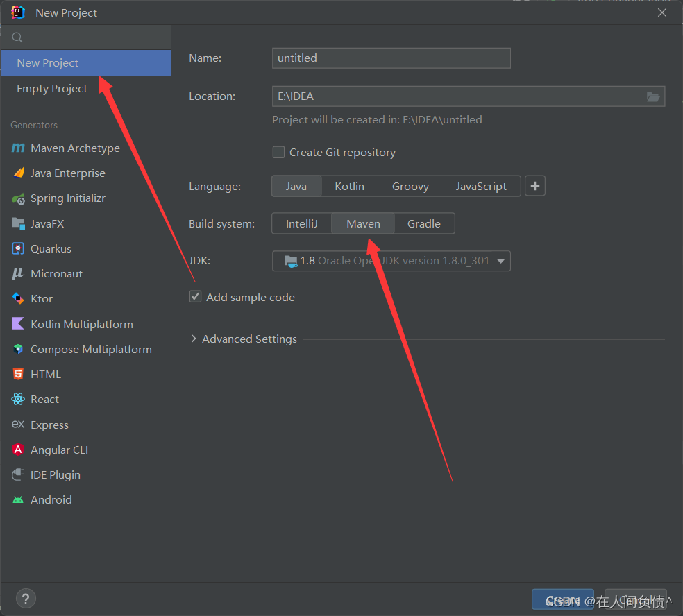The image size is (683, 616).
Task: Select Empty Project in sidebar
Action: (x=85, y=88)
